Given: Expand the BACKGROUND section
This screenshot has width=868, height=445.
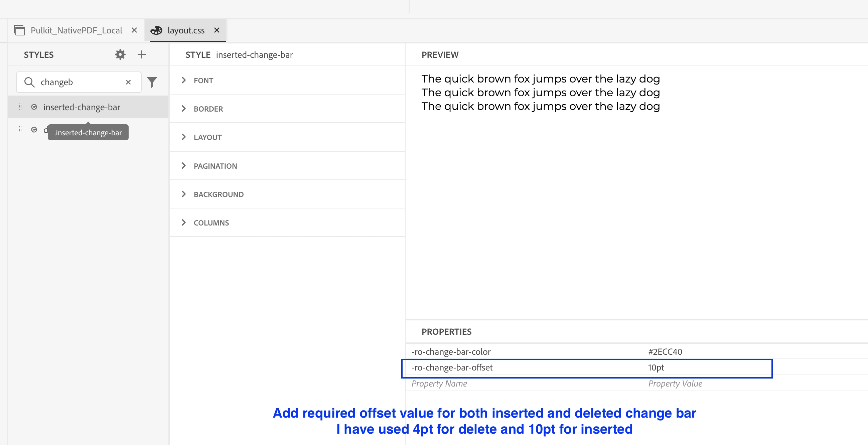Looking at the screenshot, I should click(184, 194).
